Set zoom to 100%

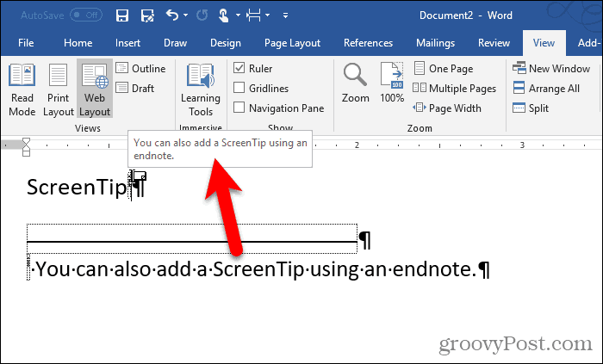click(392, 83)
